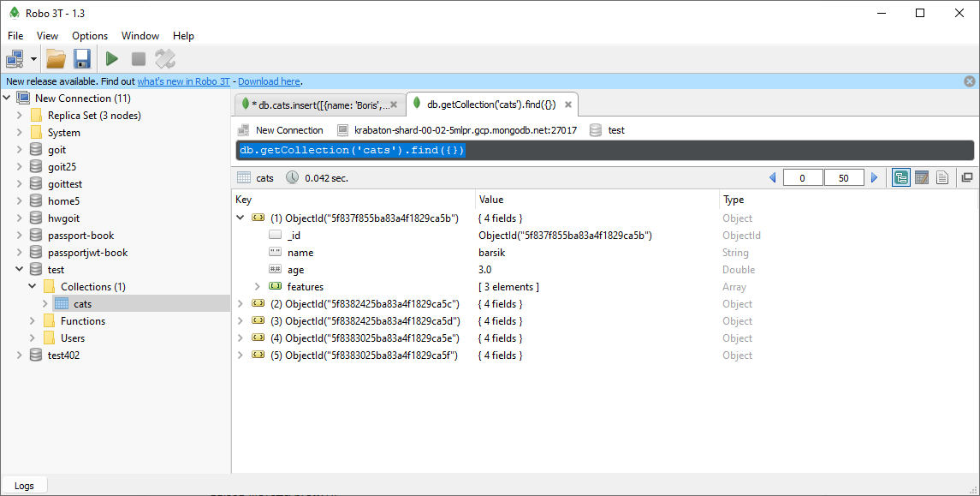
Task: Click the detach results window icon
Action: click(x=967, y=177)
